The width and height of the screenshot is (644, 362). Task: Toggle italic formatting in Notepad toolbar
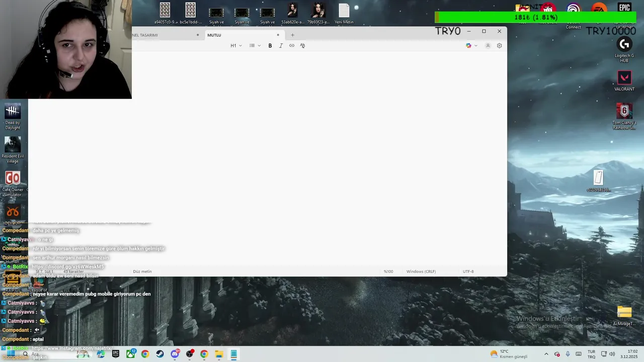coord(281,46)
